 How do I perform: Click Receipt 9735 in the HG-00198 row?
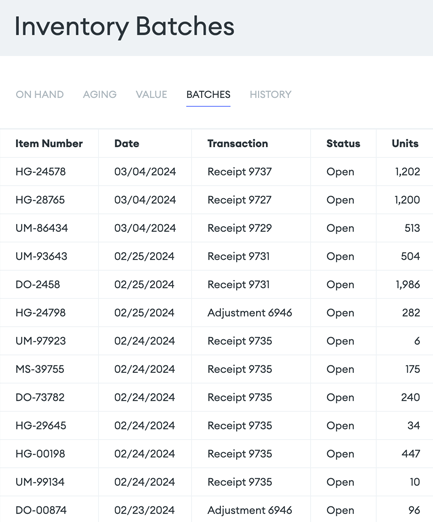[x=240, y=454]
